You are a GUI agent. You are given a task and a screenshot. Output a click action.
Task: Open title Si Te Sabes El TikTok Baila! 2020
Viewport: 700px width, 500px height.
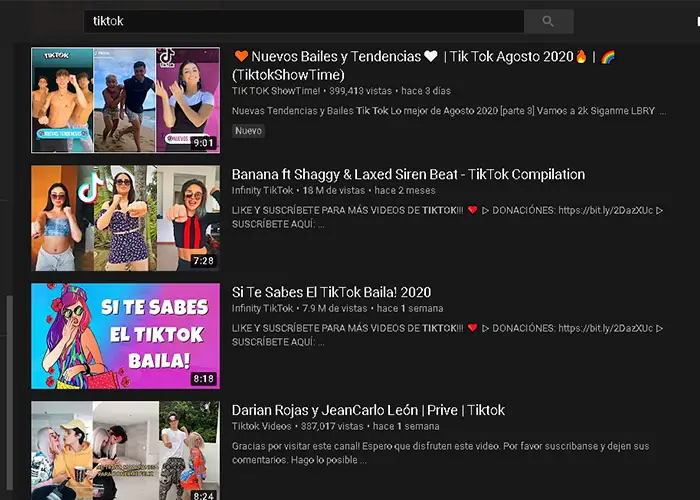pos(331,292)
